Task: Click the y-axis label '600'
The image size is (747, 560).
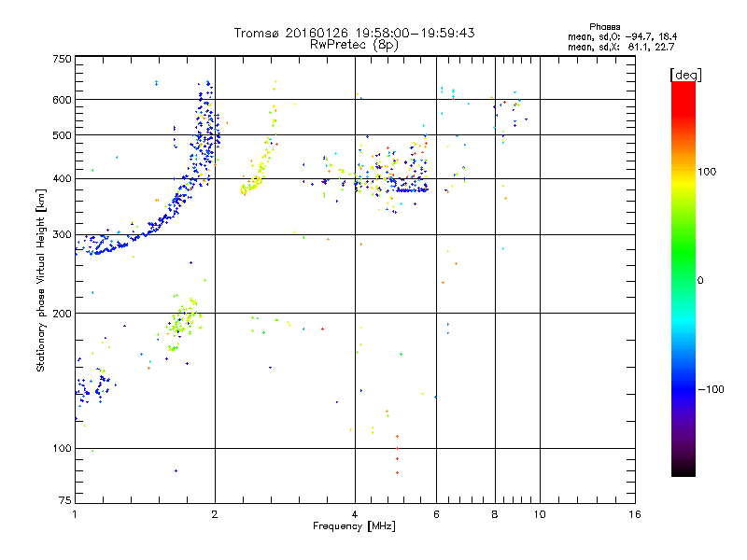Action: (x=63, y=100)
